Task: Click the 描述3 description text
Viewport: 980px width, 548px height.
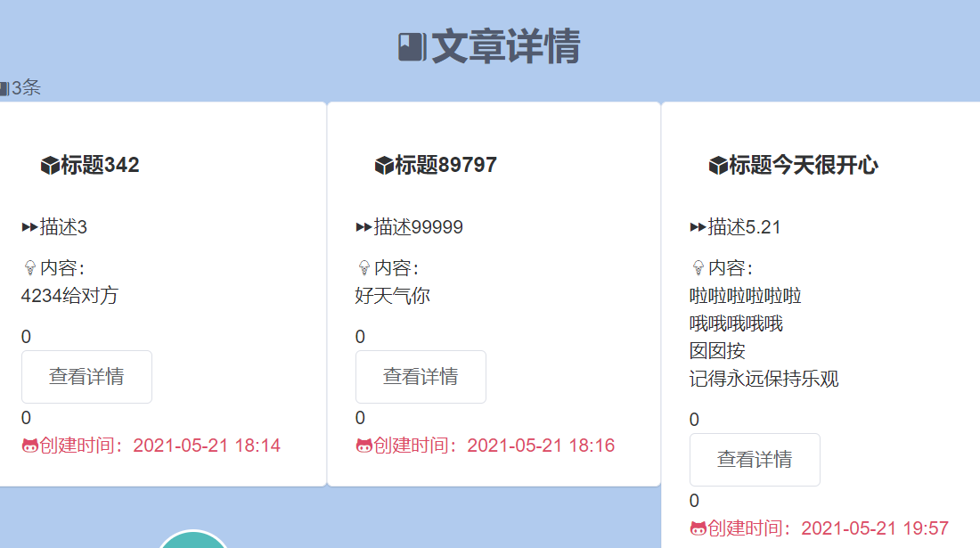Action: click(63, 227)
